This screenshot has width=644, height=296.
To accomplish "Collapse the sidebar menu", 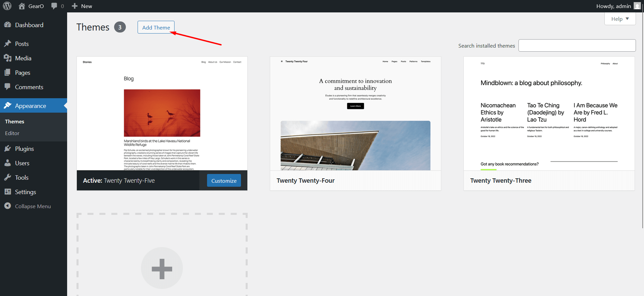I will click(33, 206).
